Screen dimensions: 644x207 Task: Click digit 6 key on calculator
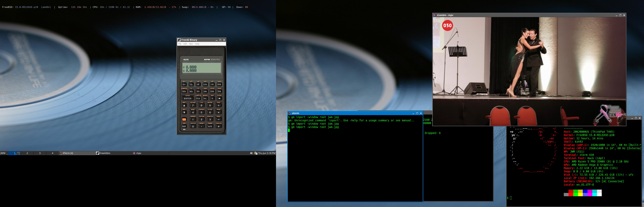210,113
